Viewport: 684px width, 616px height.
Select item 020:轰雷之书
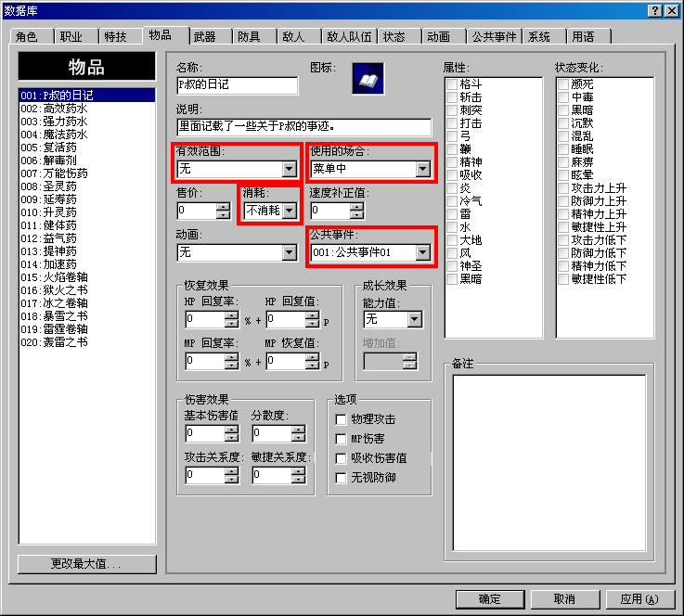click(87, 342)
